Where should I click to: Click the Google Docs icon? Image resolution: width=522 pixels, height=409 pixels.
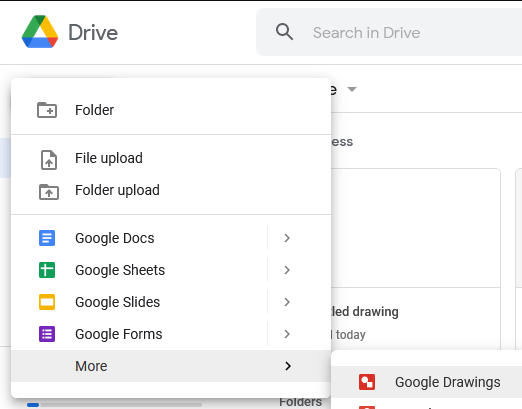click(x=47, y=238)
